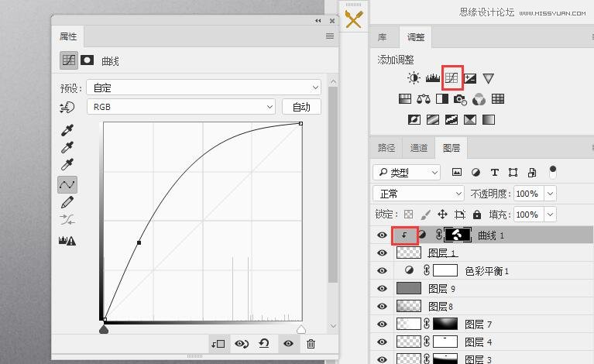
Task: Add Exposure adjustment
Action: click(x=470, y=78)
